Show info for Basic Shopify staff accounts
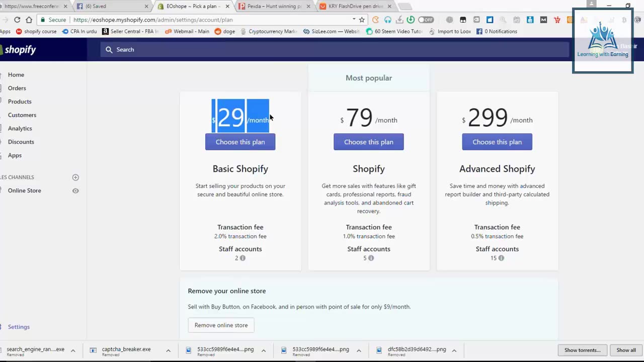Image resolution: width=644 pixels, height=362 pixels. click(243, 258)
